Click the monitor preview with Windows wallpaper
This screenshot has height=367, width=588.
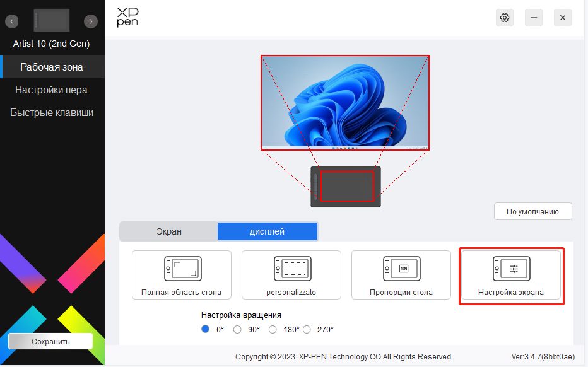(x=345, y=103)
